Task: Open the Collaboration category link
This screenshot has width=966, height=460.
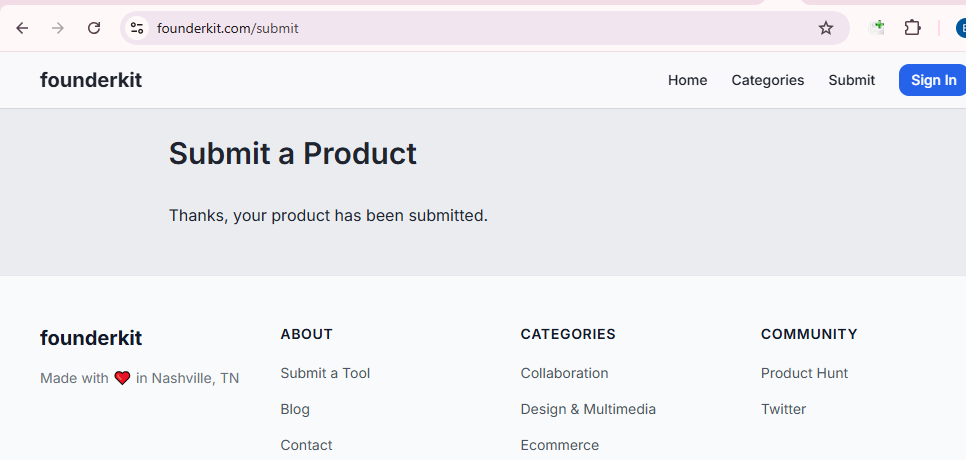Action: (564, 373)
